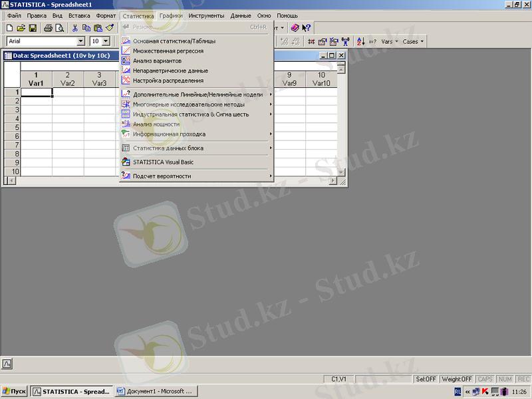Choose Множественная регрессия from the menu
The image size is (532, 399).
coord(168,51)
